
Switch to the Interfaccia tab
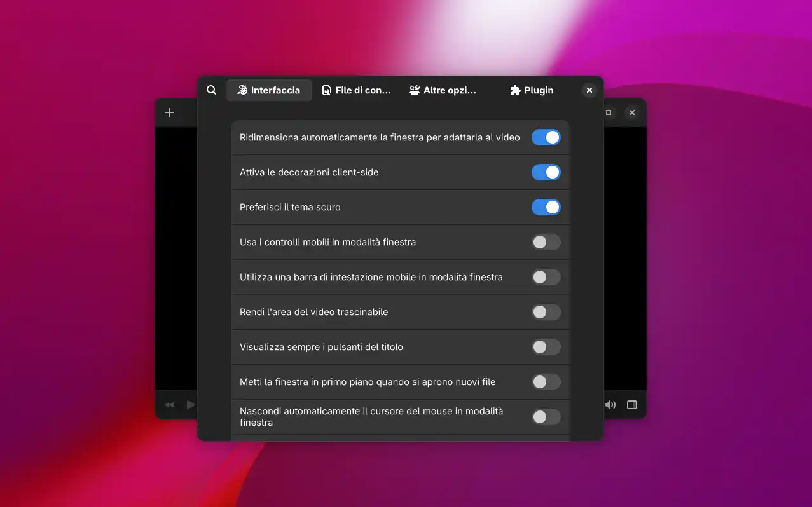pos(269,90)
